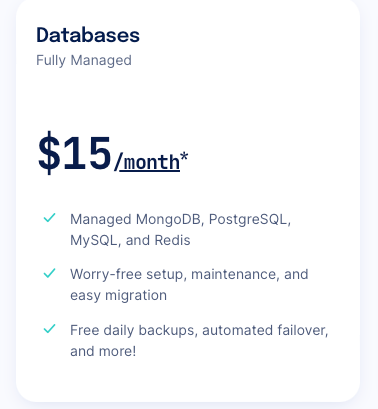This screenshot has width=378, height=409.
Task: Click the Databases card heading
Action: (88, 35)
